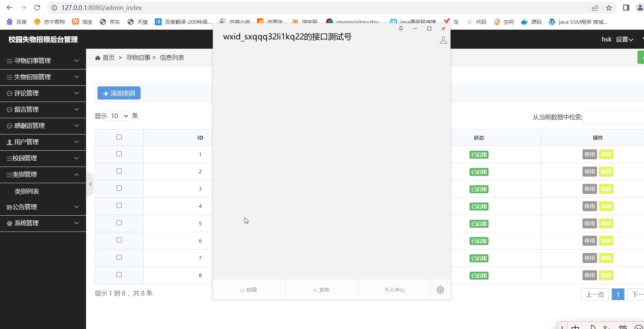
Task: Click home icon in breadcrumb
Action: pyautogui.click(x=98, y=58)
